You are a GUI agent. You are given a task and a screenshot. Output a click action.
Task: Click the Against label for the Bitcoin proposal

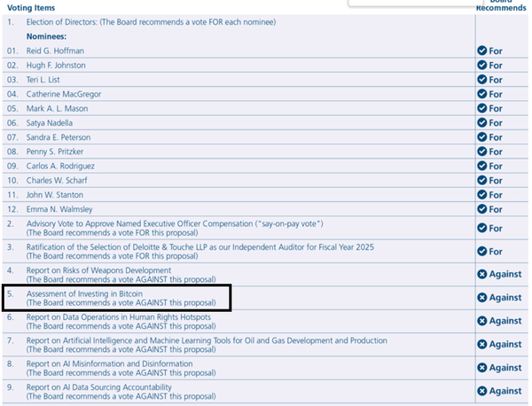tap(505, 298)
